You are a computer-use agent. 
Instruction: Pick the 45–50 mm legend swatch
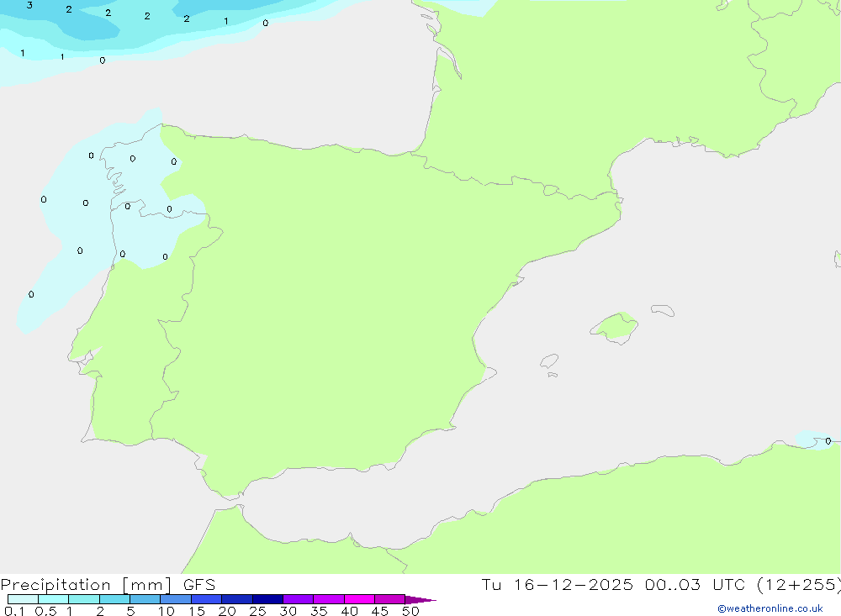pyautogui.click(x=389, y=599)
